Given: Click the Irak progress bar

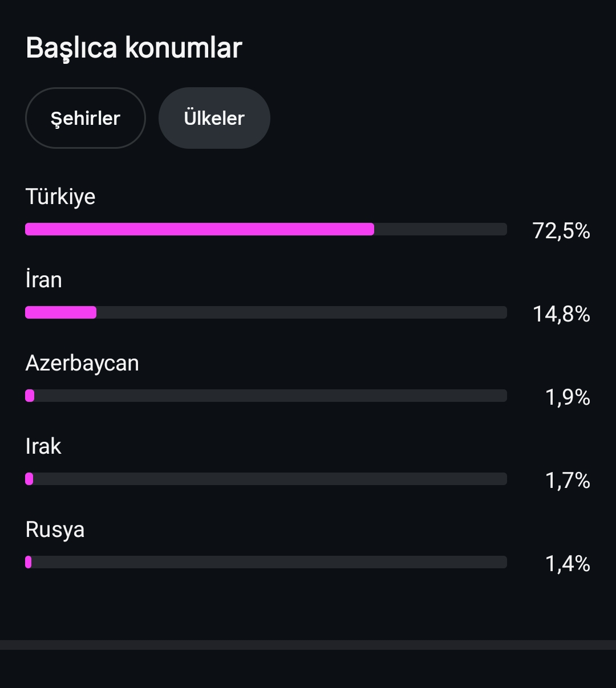Looking at the screenshot, I should 266,479.
